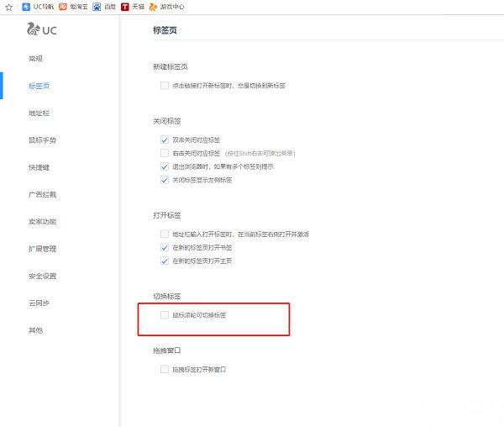Click the Shift右击可弹出菜单 hint text
Viewport: 504px width, 427px height.
point(260,153)
